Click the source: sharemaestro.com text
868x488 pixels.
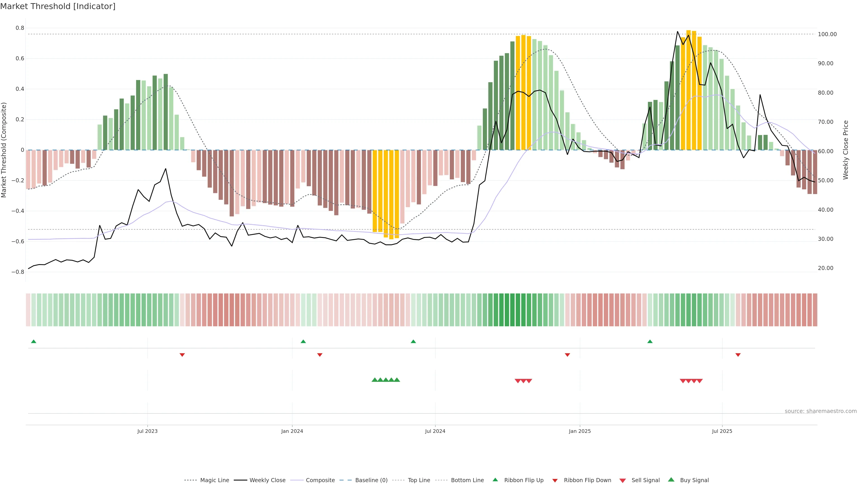tap(821, 411)
